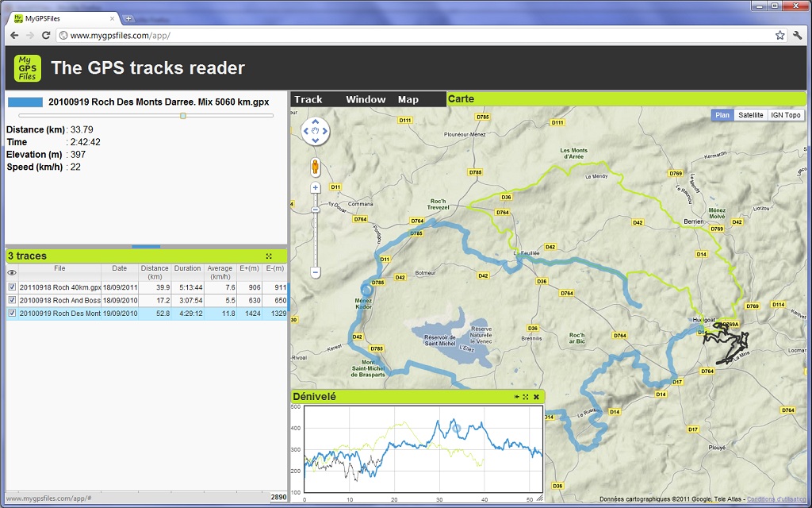Screen dimensions: 812x508
Task: Open the Track menu
Action: tap(308, 99)
